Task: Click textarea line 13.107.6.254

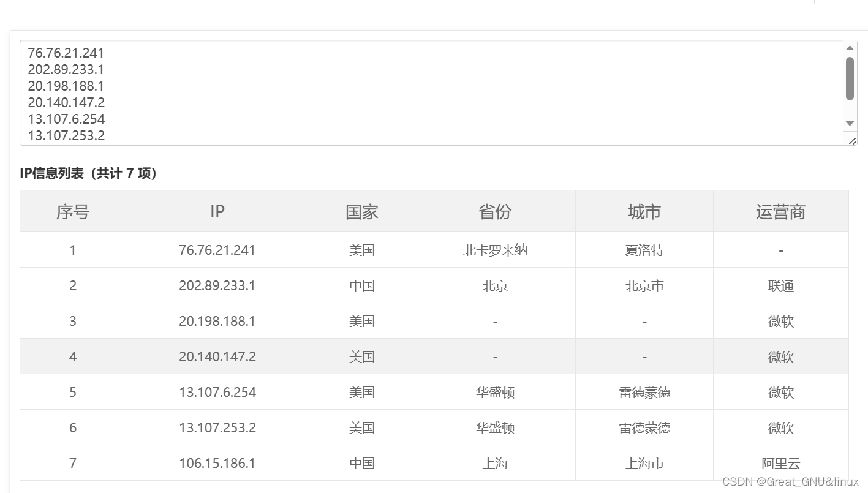Action: [x=66, y=119]
